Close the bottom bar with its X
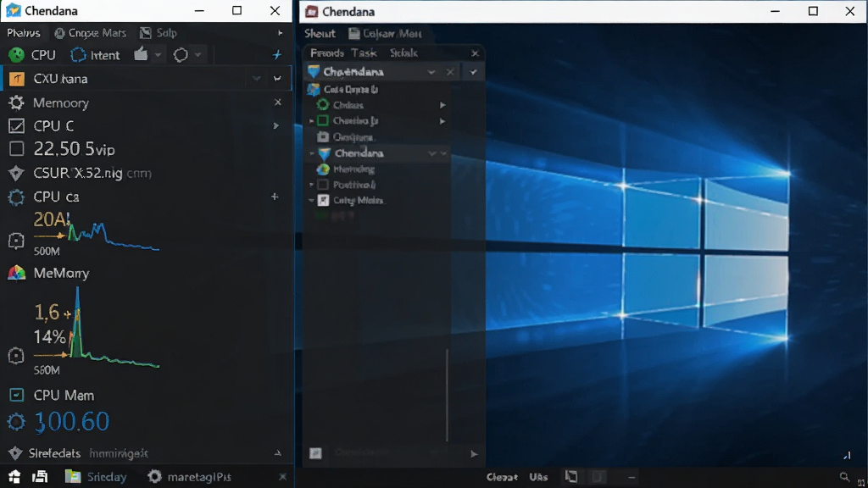This screenshot has width=868, height=488. 282,476
